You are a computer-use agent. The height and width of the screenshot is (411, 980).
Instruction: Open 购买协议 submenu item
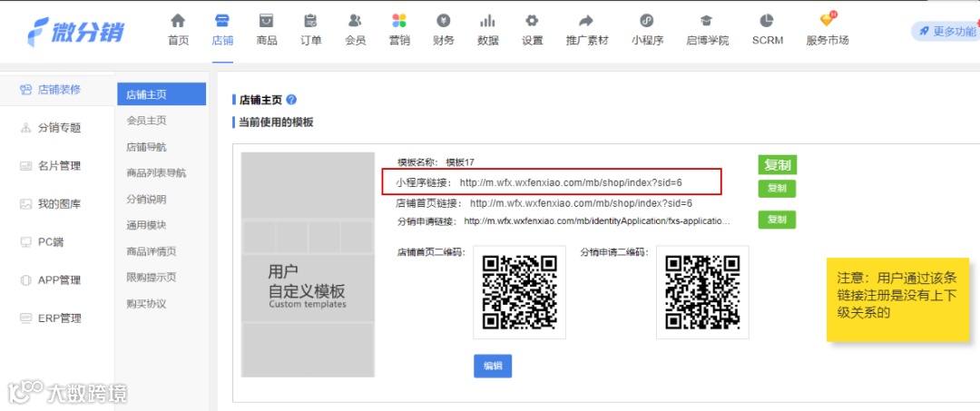pyautogui.click(x=146, y=304)
